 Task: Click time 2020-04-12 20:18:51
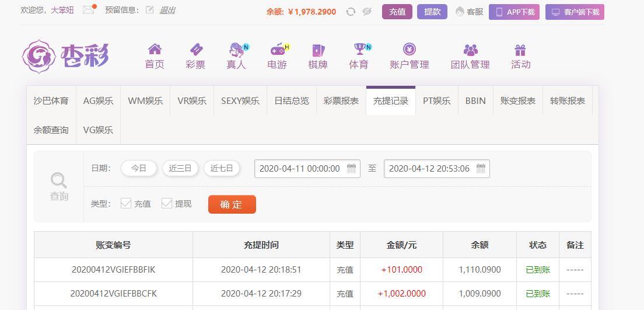pyautogui.click(x=261, y=270)
